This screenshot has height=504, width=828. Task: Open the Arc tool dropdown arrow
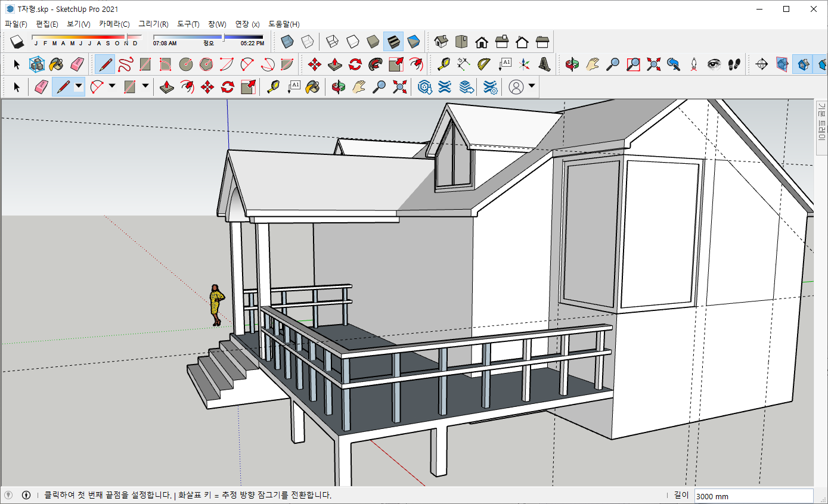[x=112, y=87]
